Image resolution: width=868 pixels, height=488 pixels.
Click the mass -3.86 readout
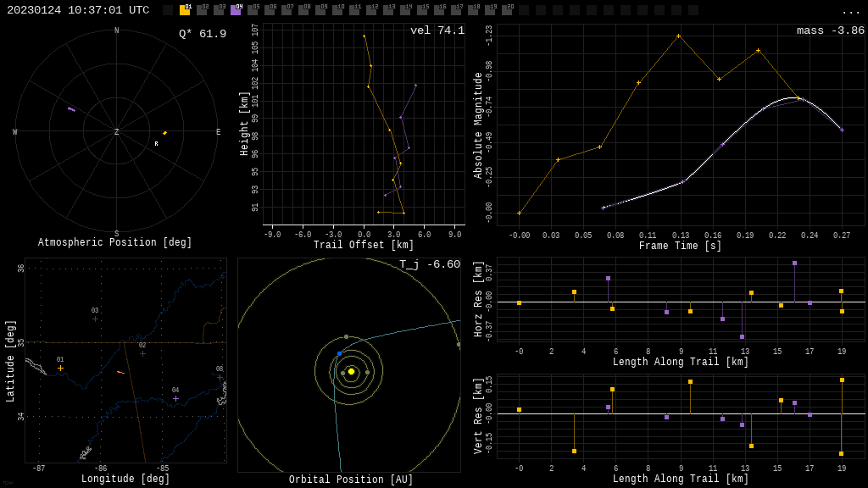(831, 30)
